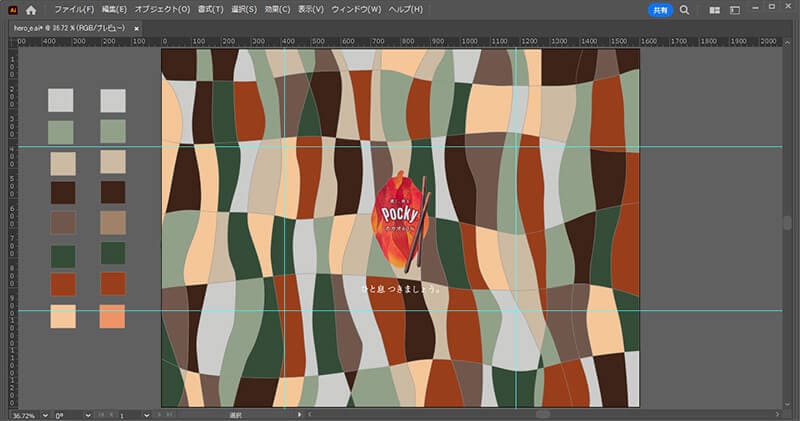Click the blue 共有 share button
The height and width of the screenshot is (421, 800).
[x=660, y=9]
